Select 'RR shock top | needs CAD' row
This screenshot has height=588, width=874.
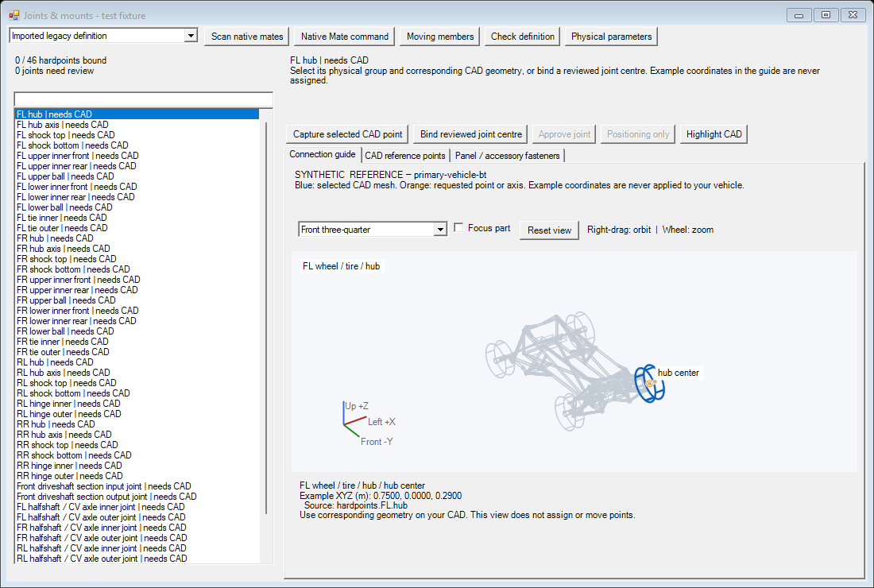137,445
